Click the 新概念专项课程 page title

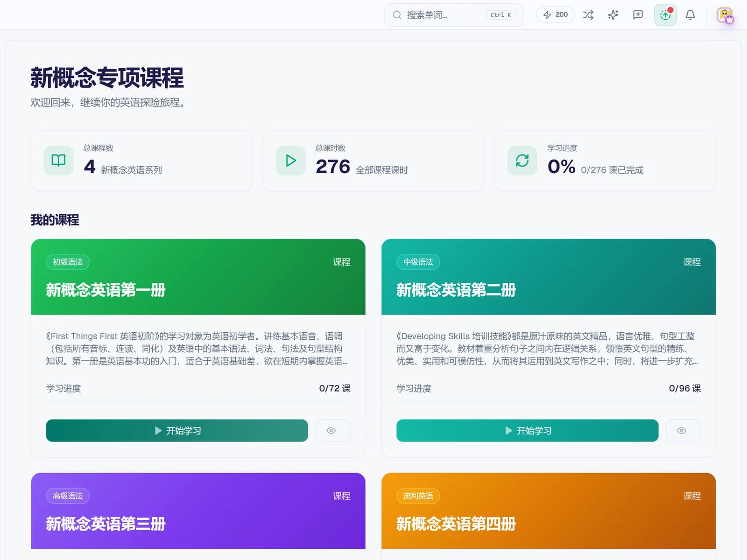tap(107, 77)
